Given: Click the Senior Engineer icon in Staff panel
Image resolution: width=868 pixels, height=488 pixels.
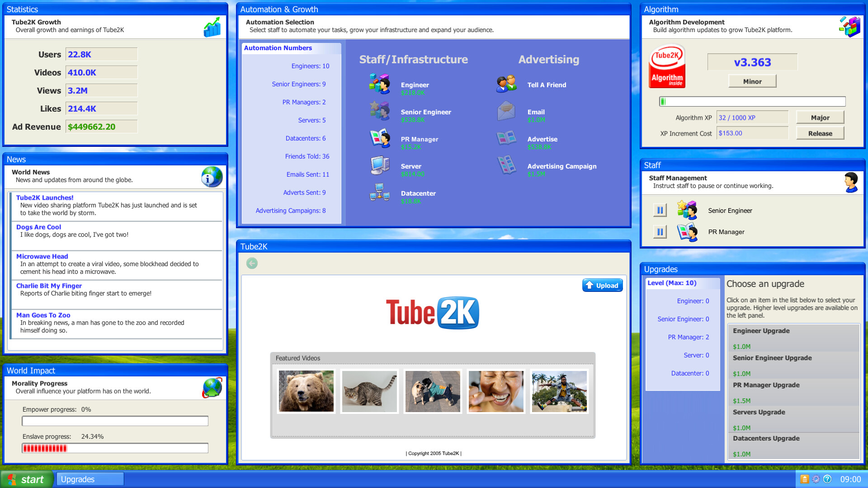Looking at the screenshot, I should tap(687, 210).
